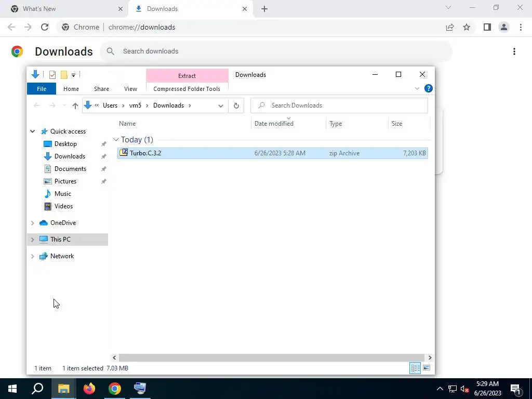Open Documents in the navigation pane
The image size is (532, 399).
coord(70,169)
